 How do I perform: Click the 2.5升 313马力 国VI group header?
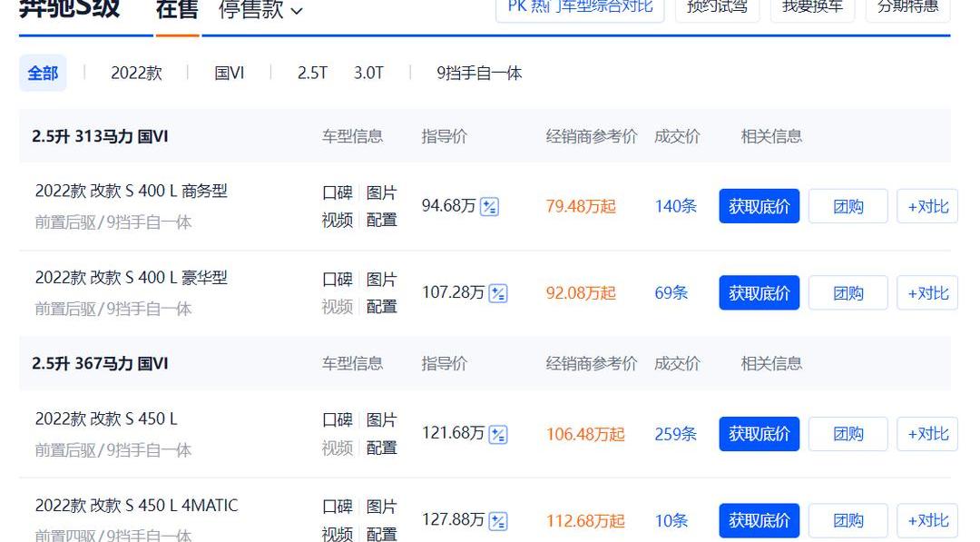point(100,136)
